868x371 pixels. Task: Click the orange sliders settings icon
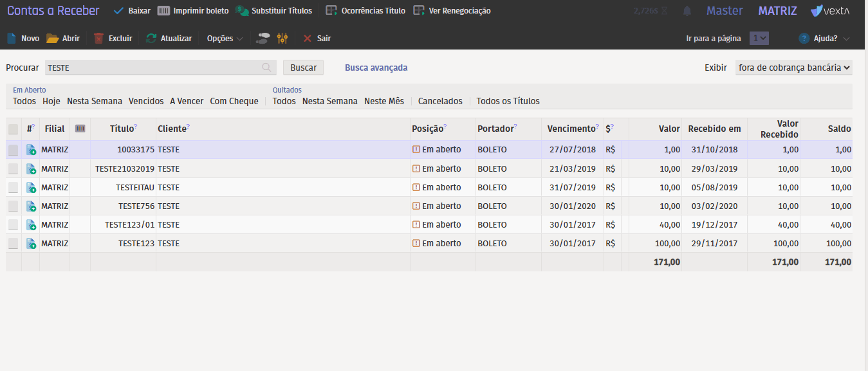(x=282, y=39)
